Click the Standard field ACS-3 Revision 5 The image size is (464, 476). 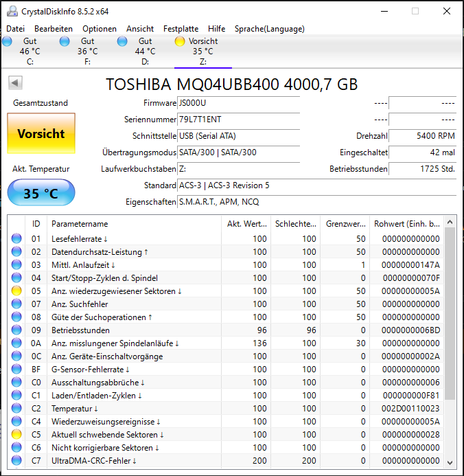(316, 185)
